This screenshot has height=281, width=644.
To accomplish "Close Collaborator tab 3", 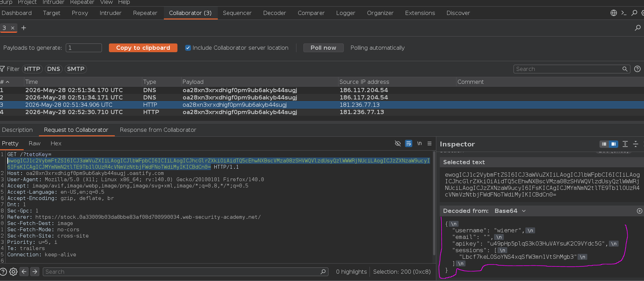I will [13, 28].
